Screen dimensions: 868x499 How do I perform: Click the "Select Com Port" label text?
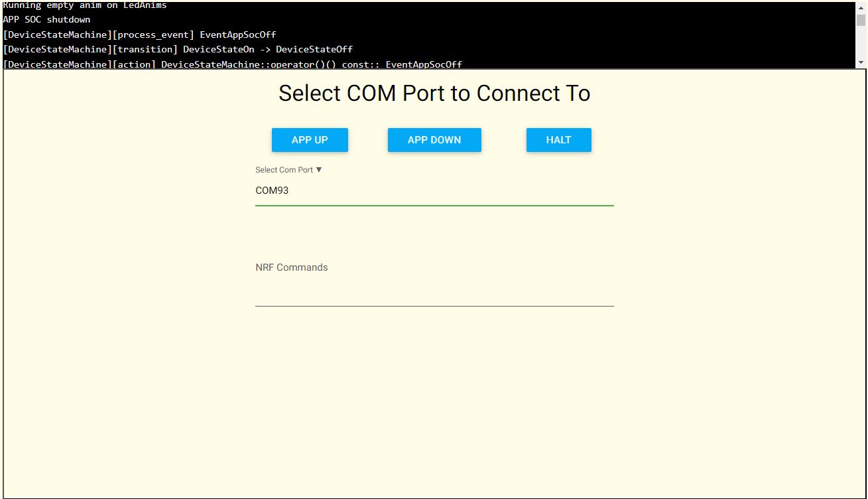[x=284, y=170]
